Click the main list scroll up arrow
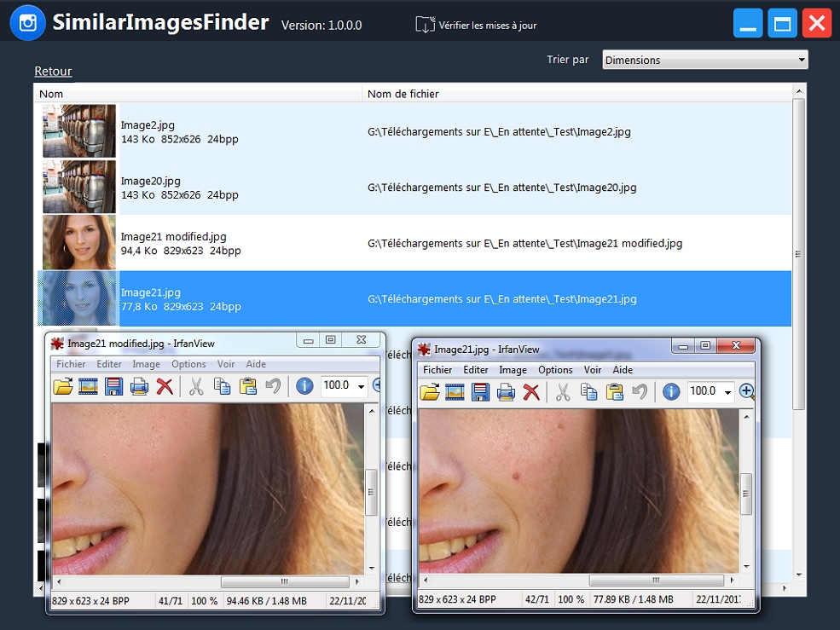 [798, 91]
